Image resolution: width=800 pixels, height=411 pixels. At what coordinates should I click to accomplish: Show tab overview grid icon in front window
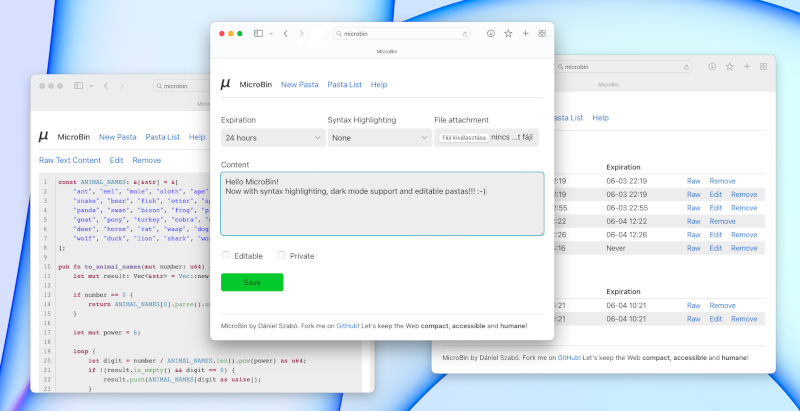(542, 34)
